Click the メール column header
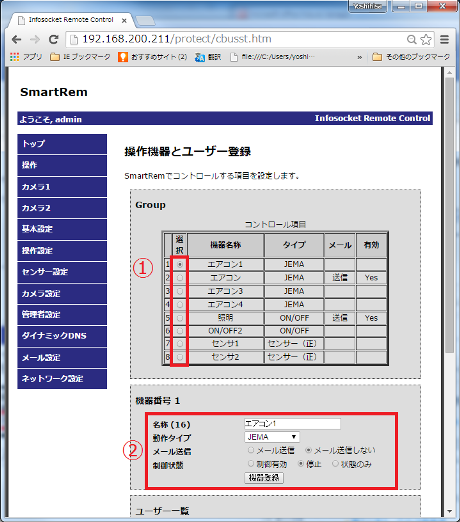The height and width of the screenshot is (522, 460). click(x=340, y=245)
